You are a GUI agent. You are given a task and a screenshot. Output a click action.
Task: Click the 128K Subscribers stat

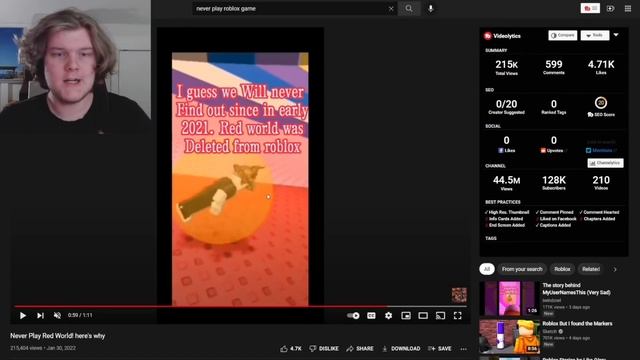(x=554, y=183)
